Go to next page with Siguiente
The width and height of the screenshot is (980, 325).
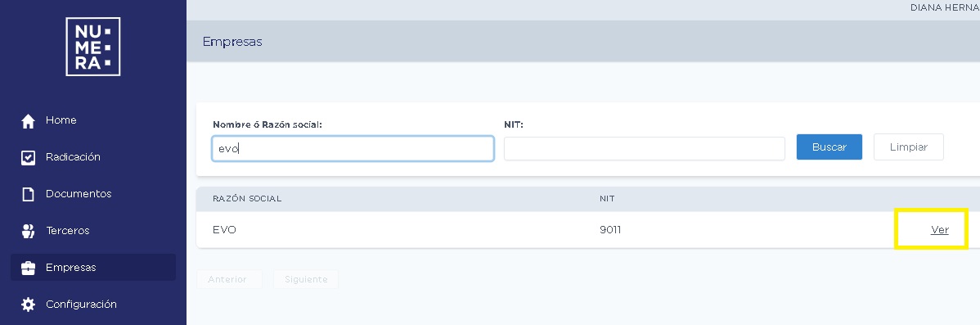306,279
